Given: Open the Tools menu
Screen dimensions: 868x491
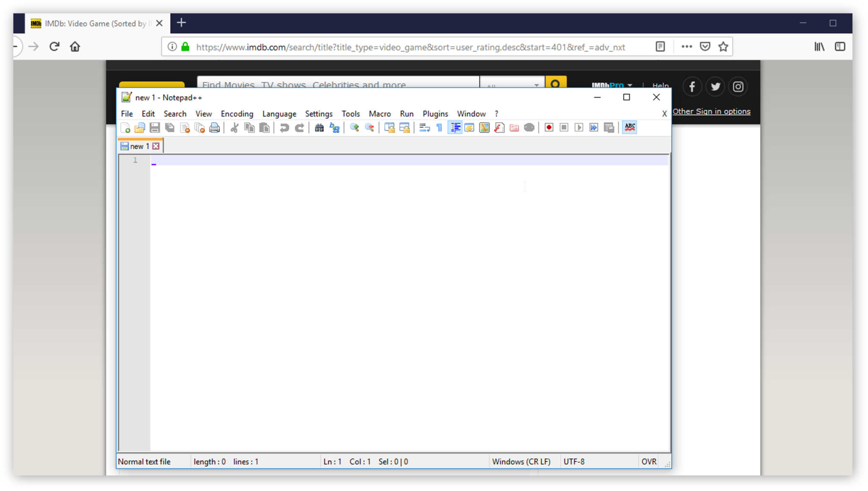Looking at the screenshot, I should [351, 114].
